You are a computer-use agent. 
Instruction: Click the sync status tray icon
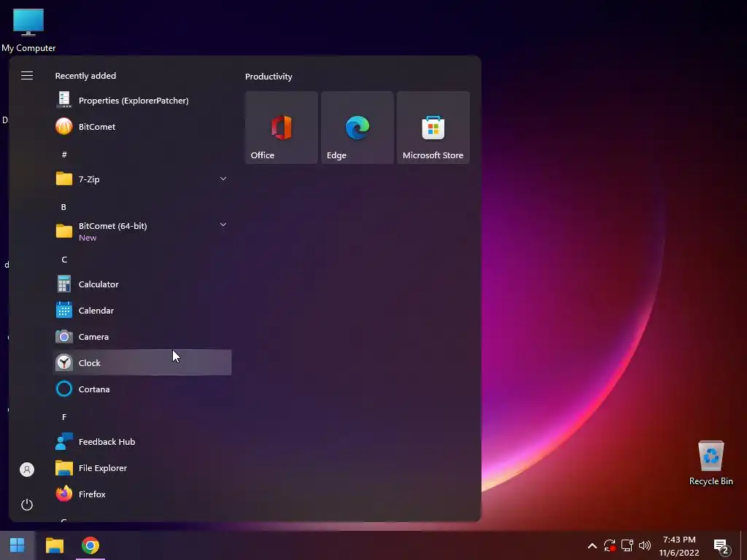(x=609, y=545)
